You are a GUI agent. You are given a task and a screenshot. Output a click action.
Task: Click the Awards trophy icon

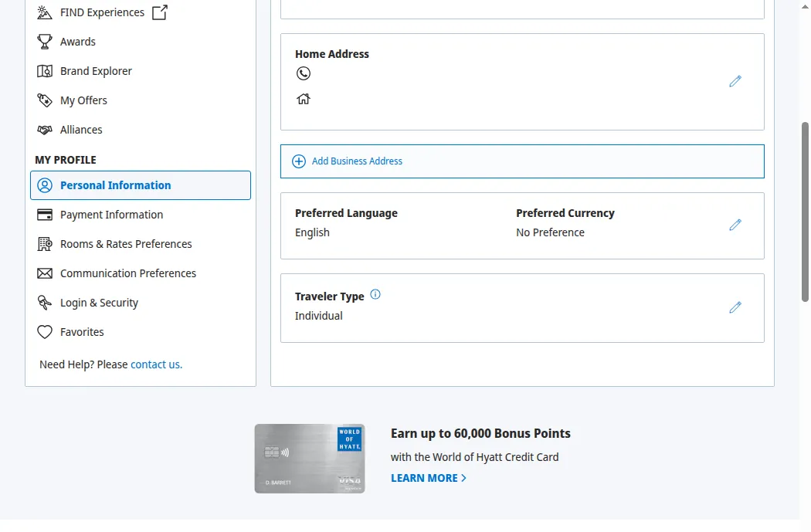pos(45,42)
